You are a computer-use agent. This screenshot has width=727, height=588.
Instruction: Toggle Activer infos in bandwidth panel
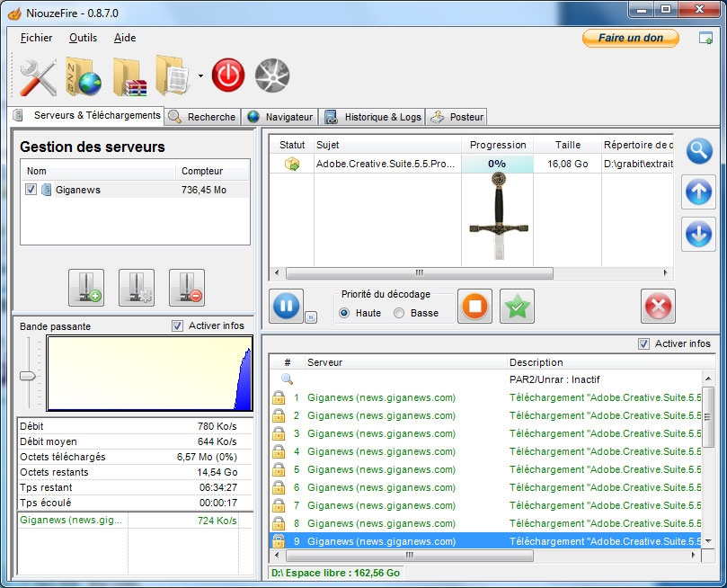tap(177, 326)
